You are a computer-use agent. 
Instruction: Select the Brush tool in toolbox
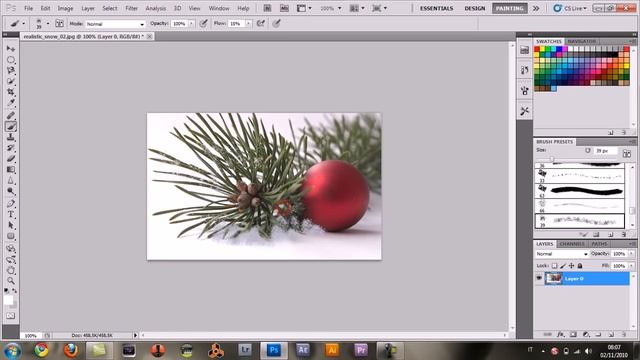11,127
